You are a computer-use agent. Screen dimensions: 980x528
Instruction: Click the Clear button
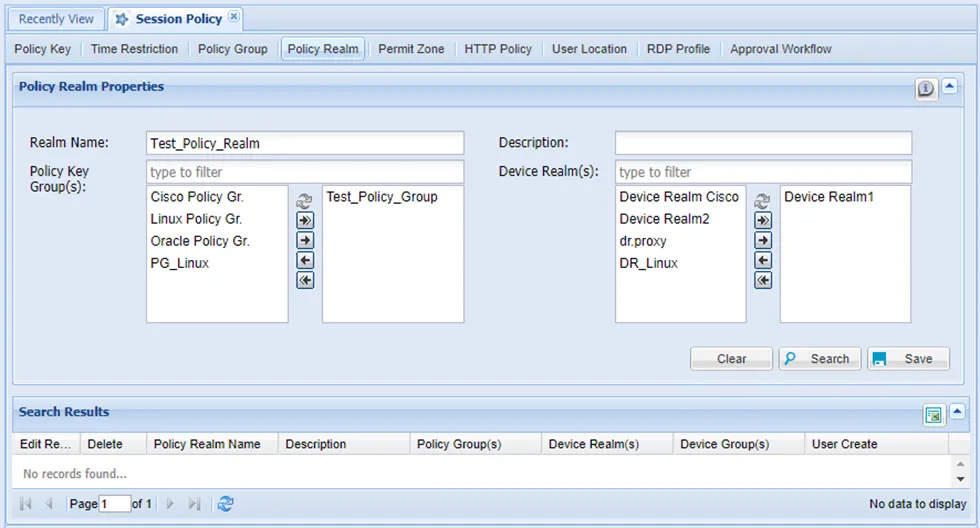click(731, 359)
